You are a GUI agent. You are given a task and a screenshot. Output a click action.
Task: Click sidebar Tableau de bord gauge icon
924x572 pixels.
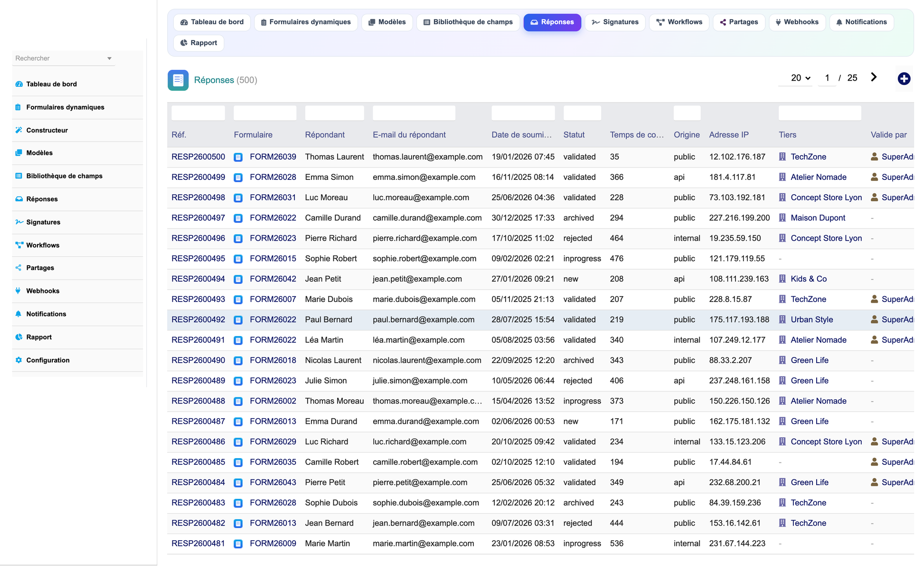click(x=19, y=84)
